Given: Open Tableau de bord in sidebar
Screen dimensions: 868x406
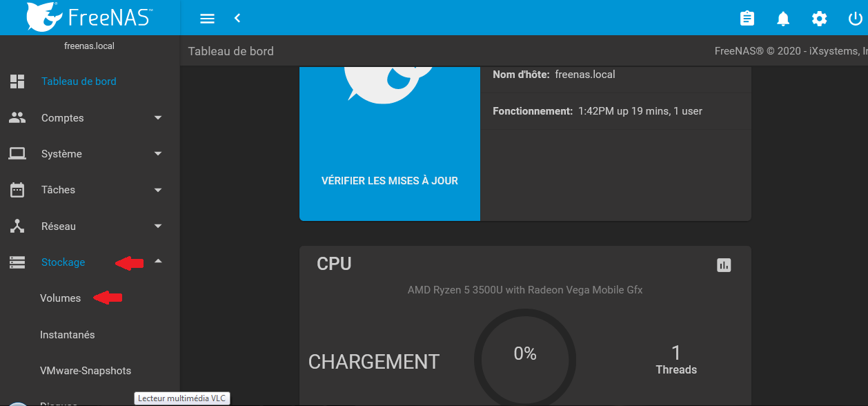Looking at the screenshot, I should point(79,81).
